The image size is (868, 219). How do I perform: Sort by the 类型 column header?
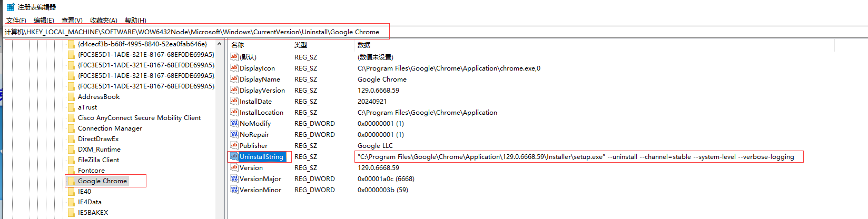pos(301,45)
